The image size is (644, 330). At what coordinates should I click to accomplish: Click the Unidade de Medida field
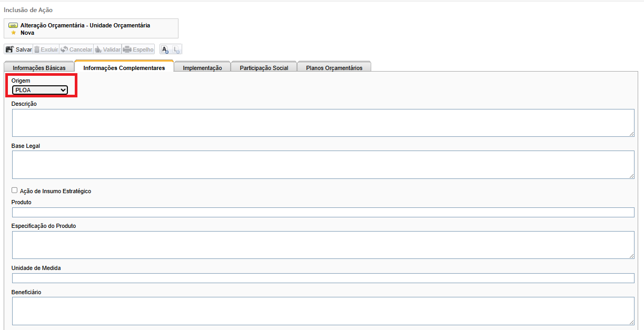click(x=322, y=278)
